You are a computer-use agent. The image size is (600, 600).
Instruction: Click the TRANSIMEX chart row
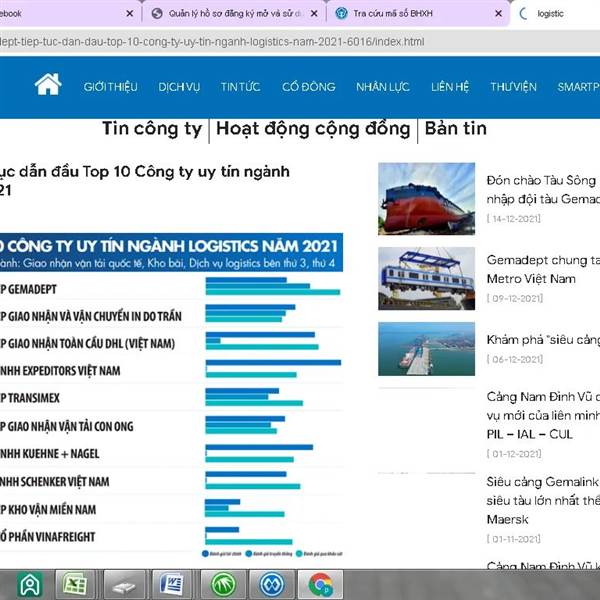171,397
